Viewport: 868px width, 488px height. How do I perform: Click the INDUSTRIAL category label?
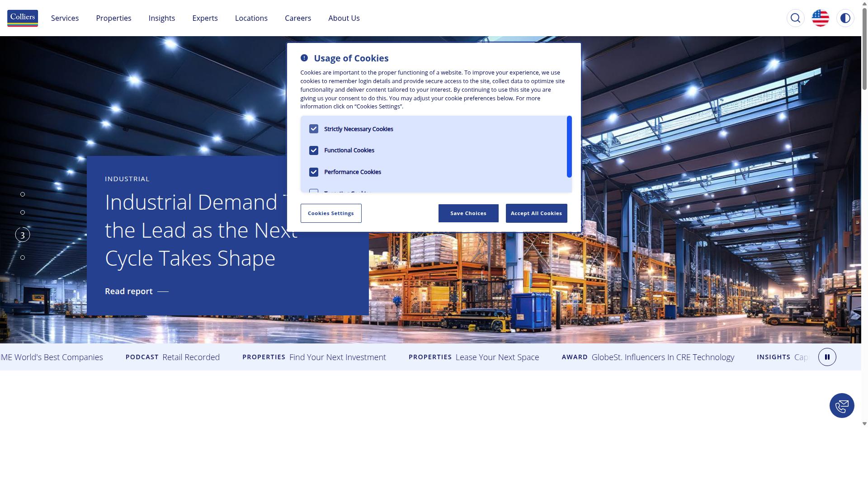[x=127, y=179]
